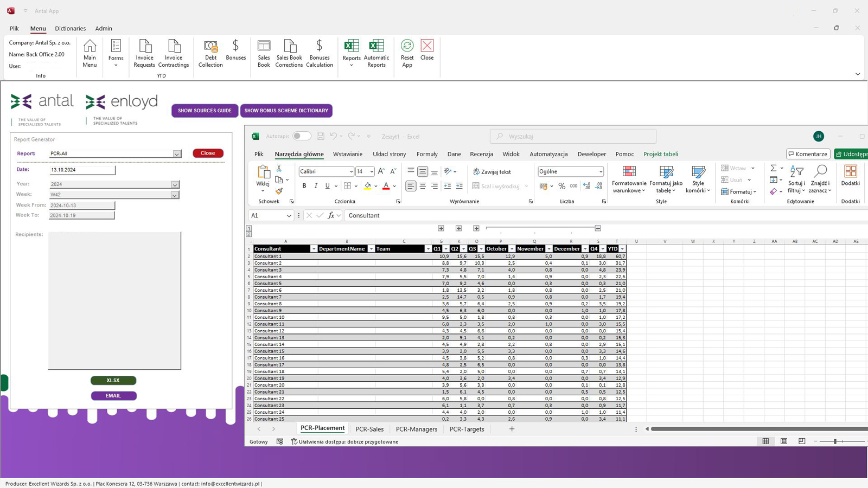Open the Week W42 dropdown
Viewport: 868px width, 488px height.
[x=175, y=195]
